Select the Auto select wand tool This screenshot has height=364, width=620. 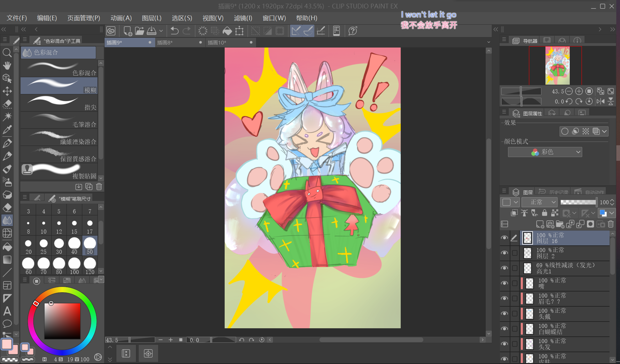pyautogui.click(x=7, y=117)
